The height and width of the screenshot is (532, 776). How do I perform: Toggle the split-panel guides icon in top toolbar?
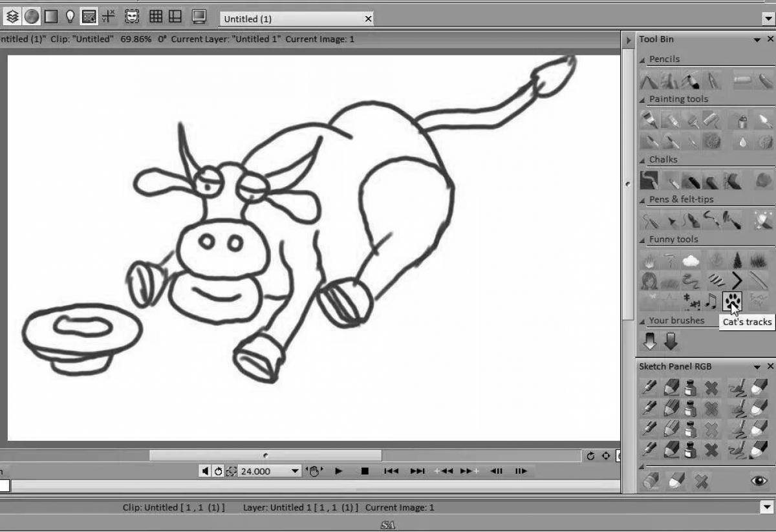(175, 16)
